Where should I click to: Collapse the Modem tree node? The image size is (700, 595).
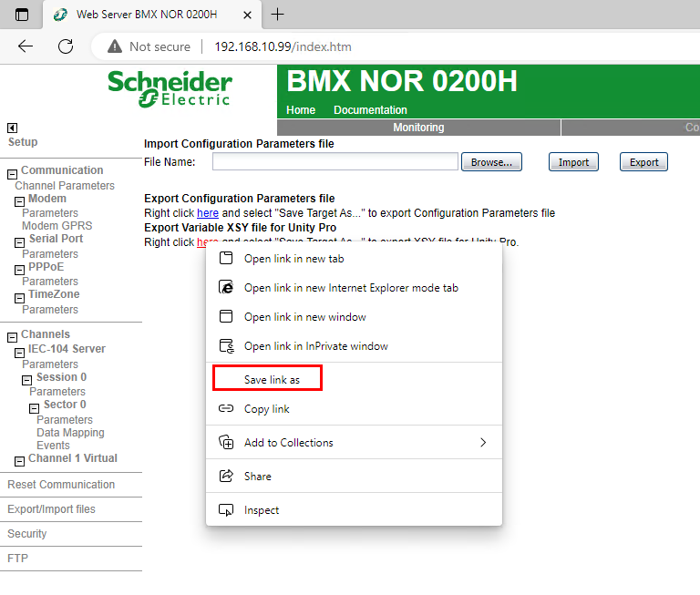19,201
